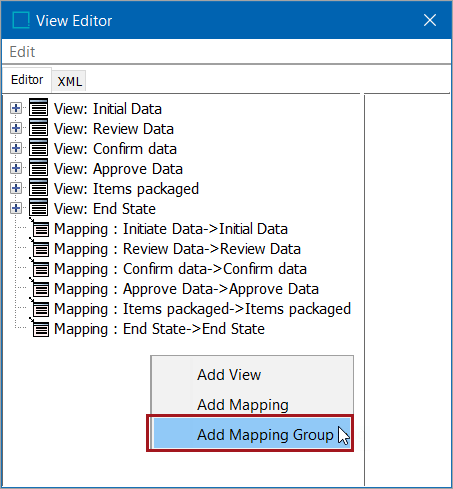Open the Edit menu

click(22, 52)
